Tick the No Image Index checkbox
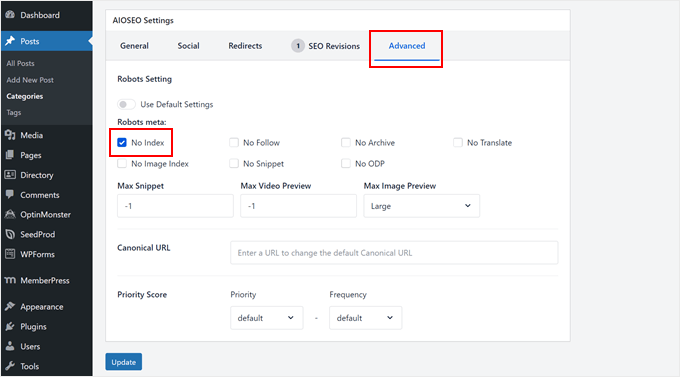 click(x=122, y=163)
